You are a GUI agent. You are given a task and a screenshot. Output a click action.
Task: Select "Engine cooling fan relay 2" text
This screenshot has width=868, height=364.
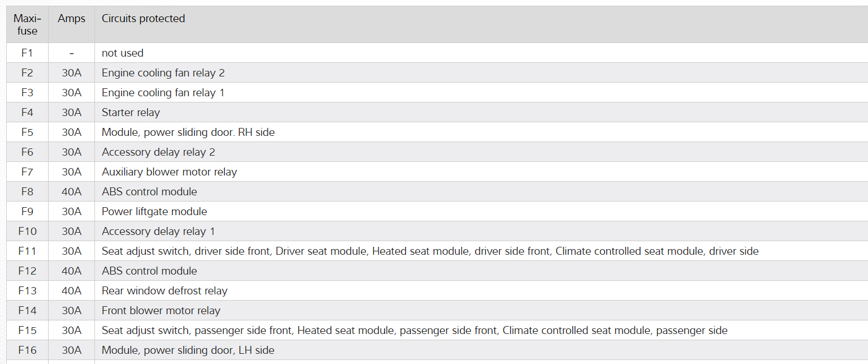click(x=163, y=73)
